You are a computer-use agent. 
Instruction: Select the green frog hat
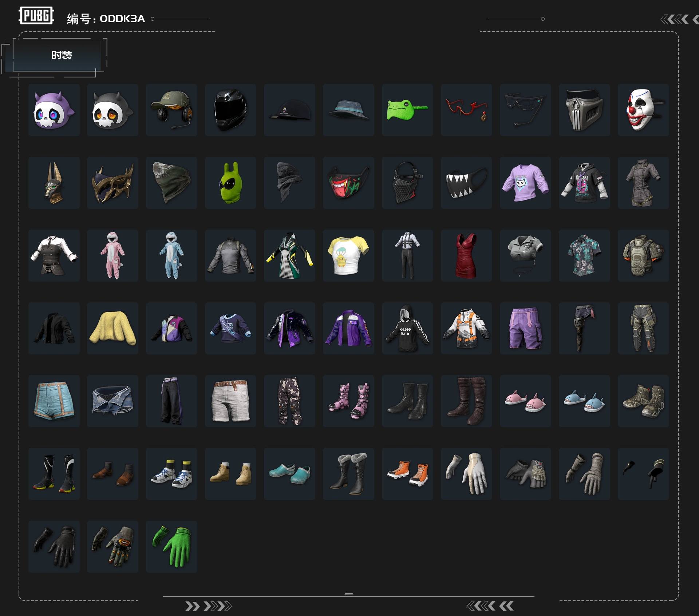(407, 110)
